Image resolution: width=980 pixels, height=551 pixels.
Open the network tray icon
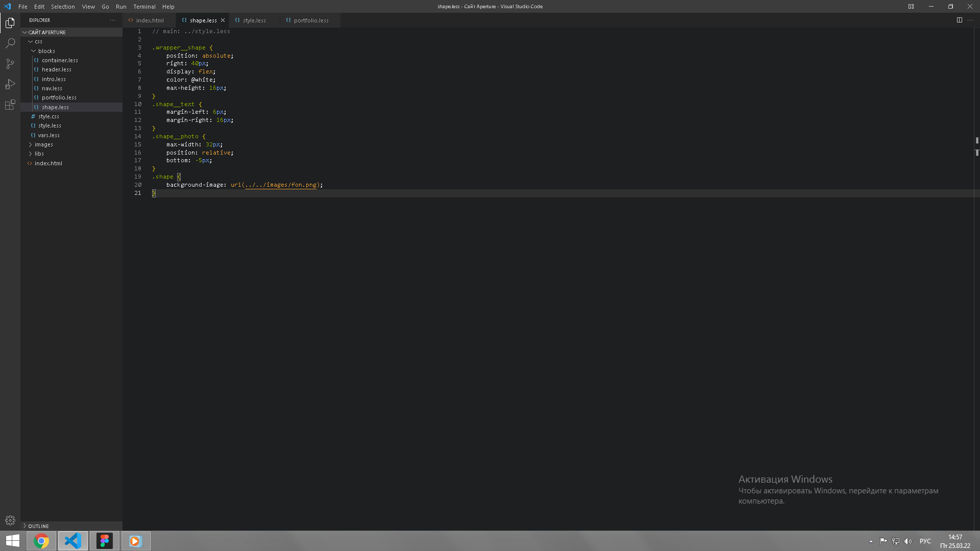point(896,541)
